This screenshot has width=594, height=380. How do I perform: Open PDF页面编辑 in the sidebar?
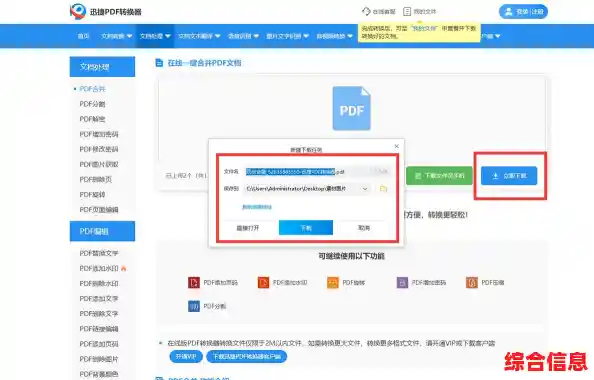coord(99,210)
